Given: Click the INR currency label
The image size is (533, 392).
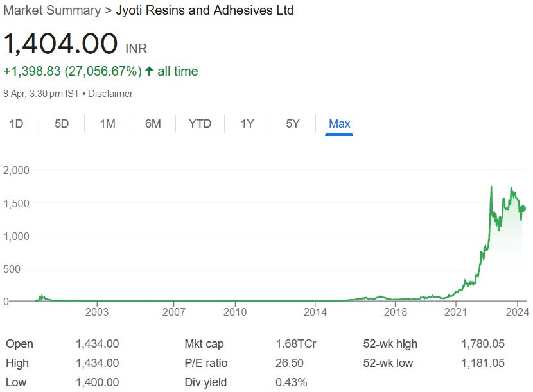Looking at the screenshot, I should (136, 49).
